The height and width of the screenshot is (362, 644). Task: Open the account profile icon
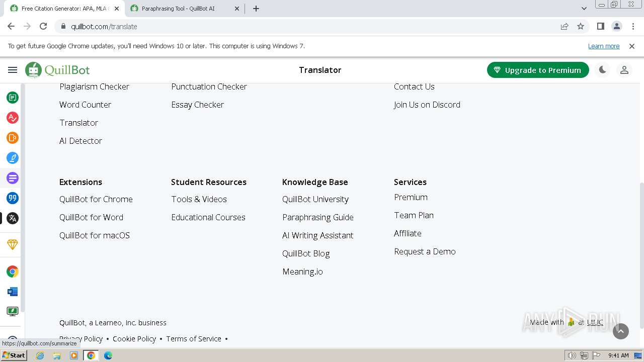[624, 70]
